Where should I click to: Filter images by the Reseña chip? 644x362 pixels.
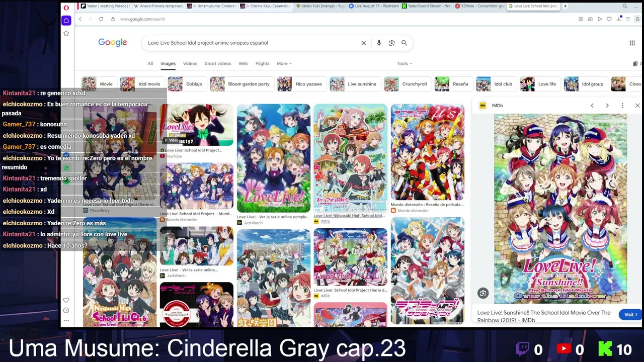453,84
